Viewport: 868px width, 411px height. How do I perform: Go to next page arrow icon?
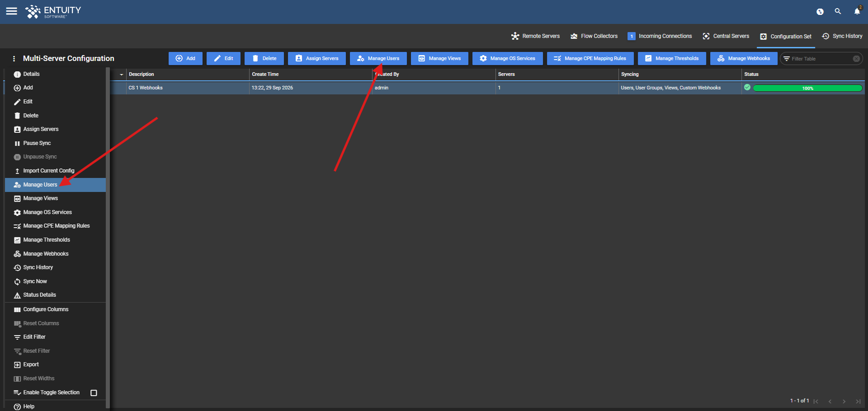click(844, 401)
